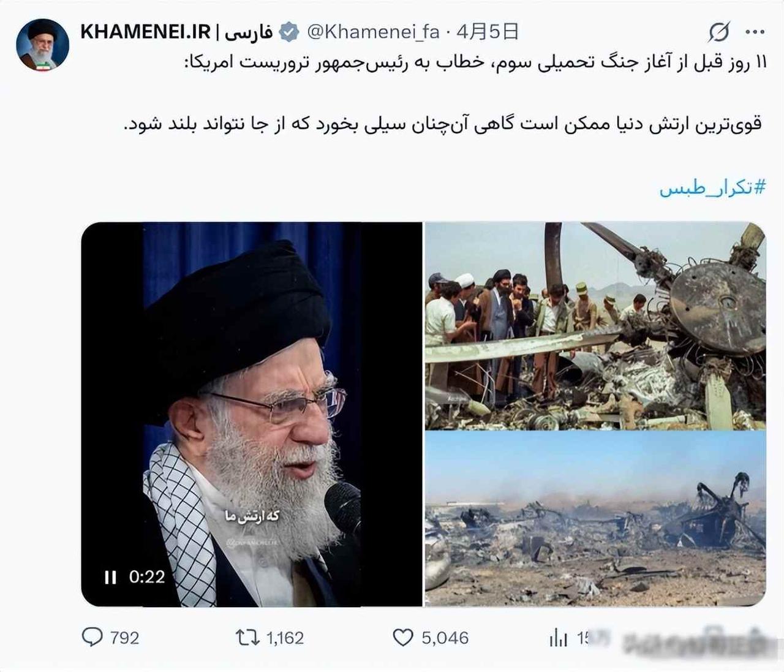Viewport: 784px width, 672px height.
Task: Open the helicopter rotor wreckage photo
Action: (595, 325)
